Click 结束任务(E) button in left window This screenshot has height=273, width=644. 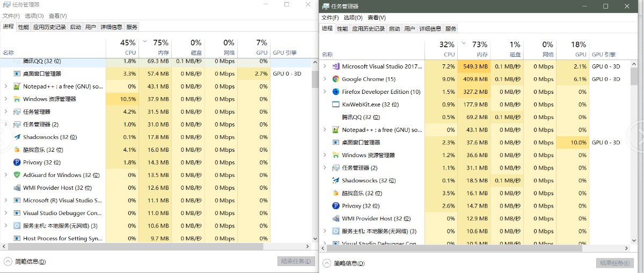296,261
